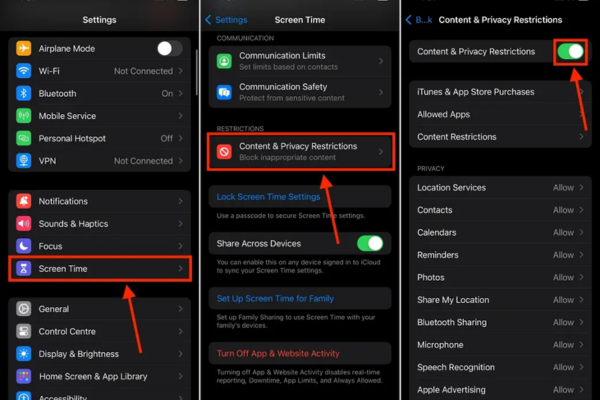Tap the General gear icon
Screen dimensions: 600x400
(23, 309)
